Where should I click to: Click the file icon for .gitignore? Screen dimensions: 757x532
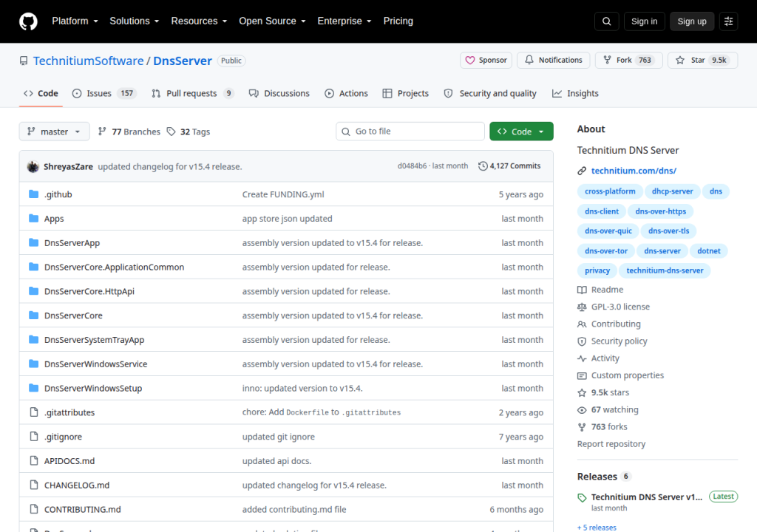[34, 437]
